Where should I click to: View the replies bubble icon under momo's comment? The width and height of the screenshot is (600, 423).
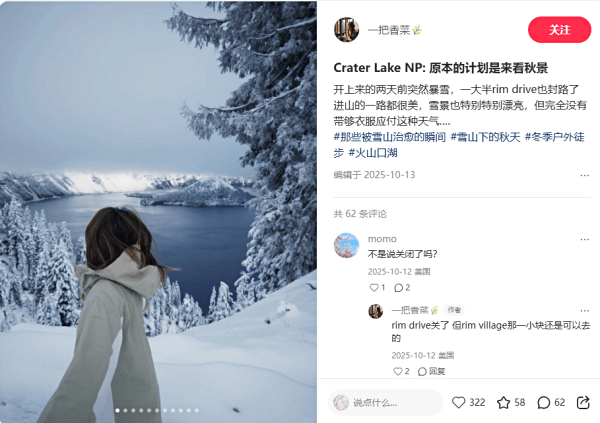(398, 287)
